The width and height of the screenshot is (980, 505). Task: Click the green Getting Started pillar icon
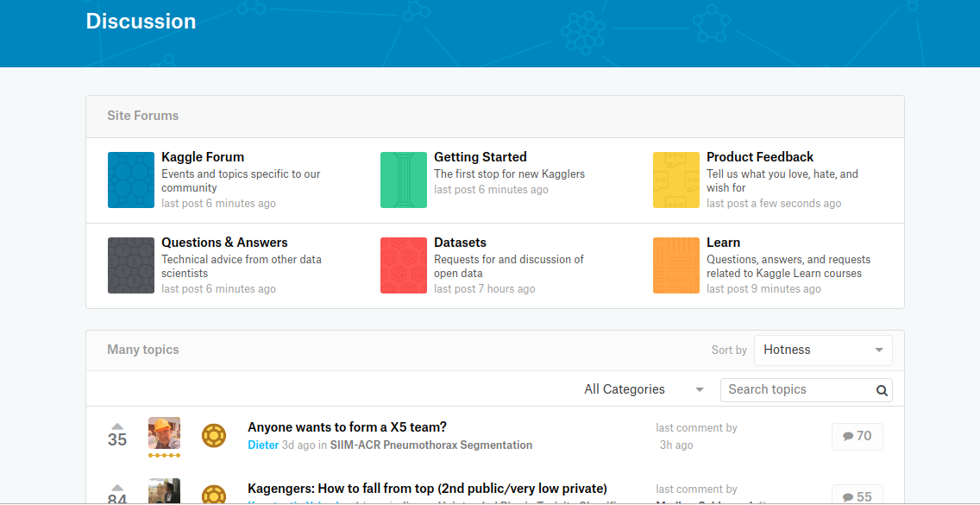(404, 180)
